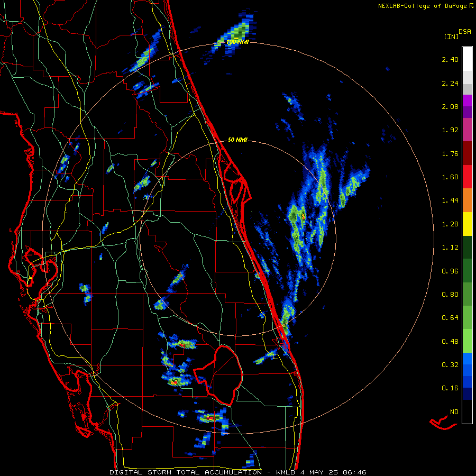Click the ND scale label

click(454, 412)
